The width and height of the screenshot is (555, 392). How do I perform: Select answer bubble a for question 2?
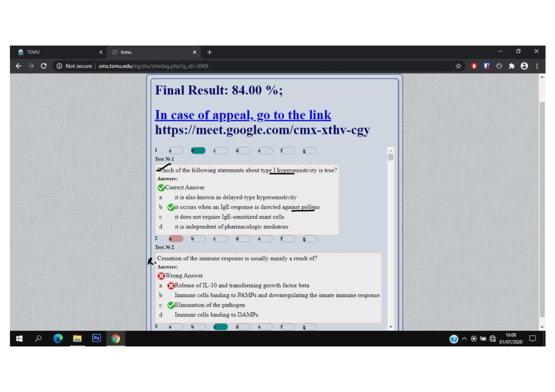pyautogui.click(x=175, y=238)
